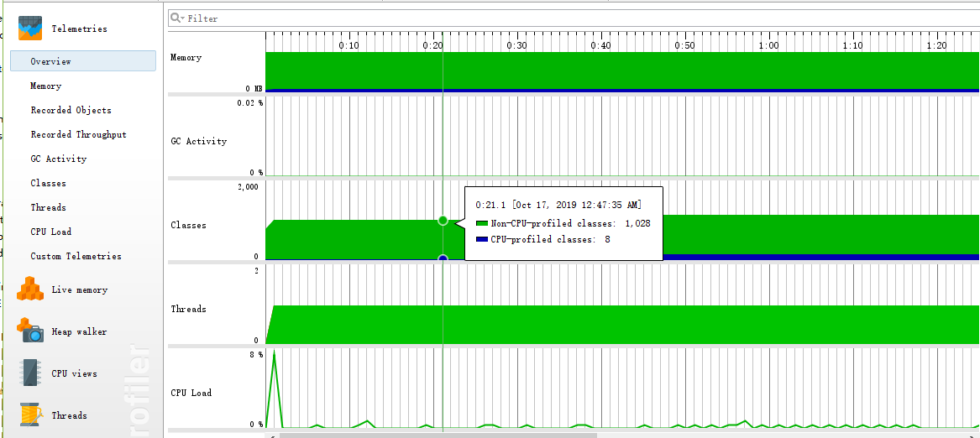Click the 0:50 timeline tick label
Viewport: 980px width, 438px height.
tap(685, 45)
